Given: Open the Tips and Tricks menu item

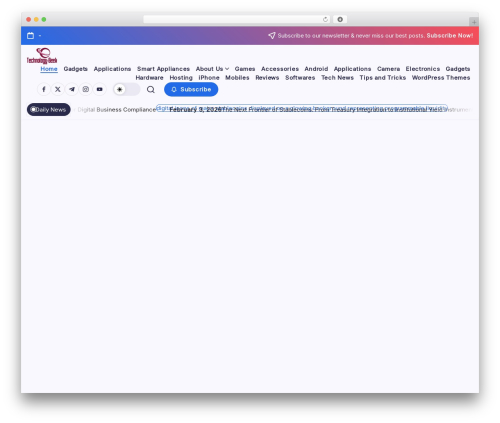Looking at the screenshot, I should [383, 78].
